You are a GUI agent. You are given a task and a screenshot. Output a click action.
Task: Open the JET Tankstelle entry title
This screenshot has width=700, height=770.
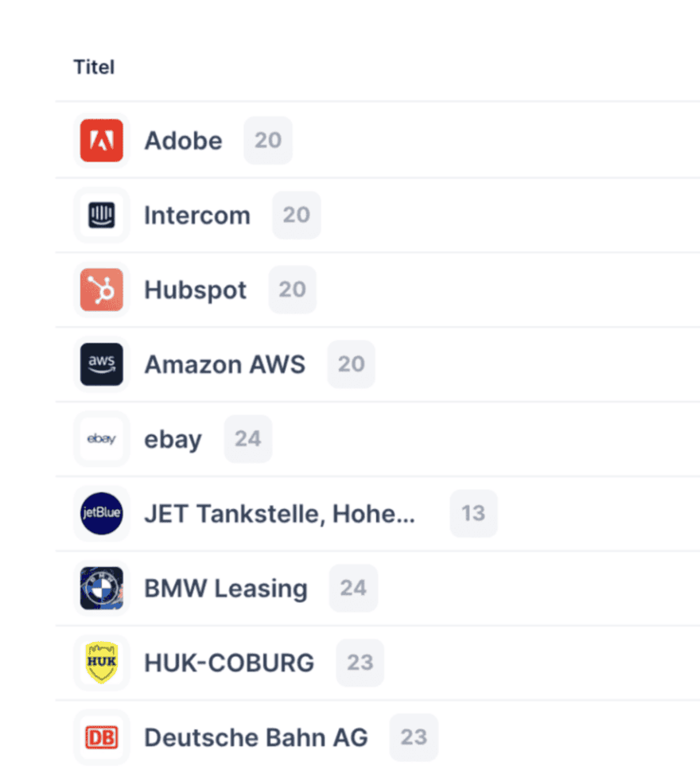tap(279, 513)
